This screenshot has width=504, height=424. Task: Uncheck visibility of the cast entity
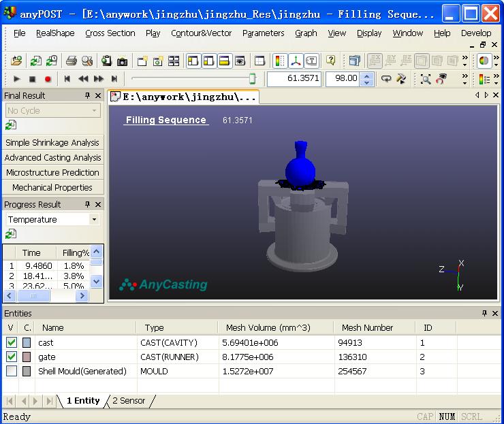[x=12, y=342]
